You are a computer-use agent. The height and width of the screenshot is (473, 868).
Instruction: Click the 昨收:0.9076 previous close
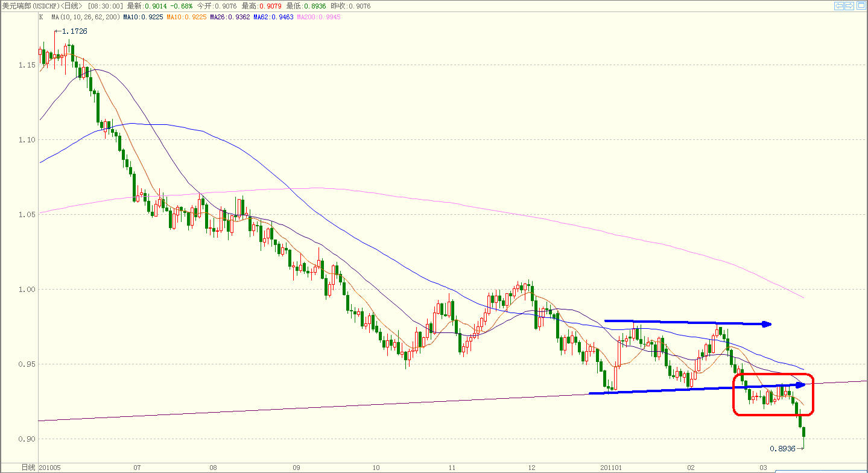tap(350, 6)
